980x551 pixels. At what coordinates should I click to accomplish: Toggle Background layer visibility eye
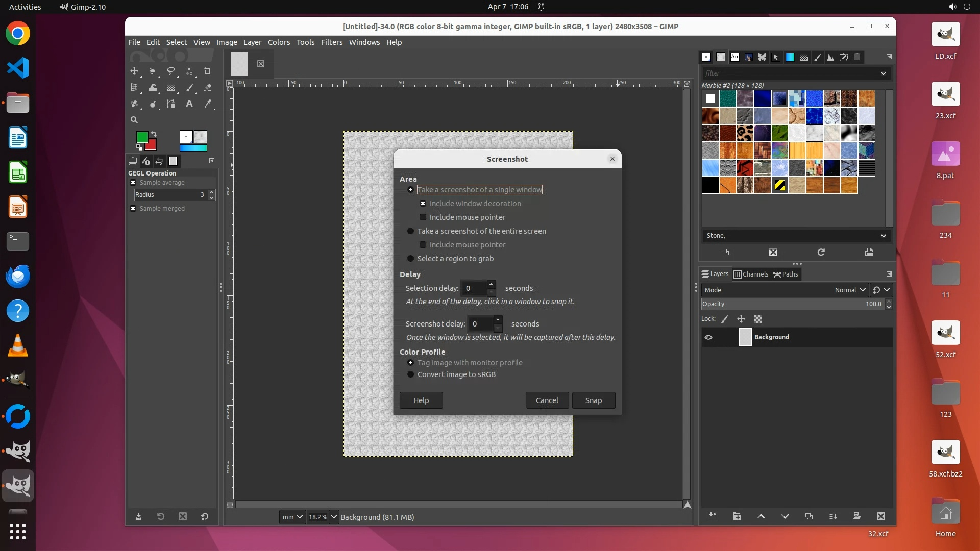tap(708, 337)
